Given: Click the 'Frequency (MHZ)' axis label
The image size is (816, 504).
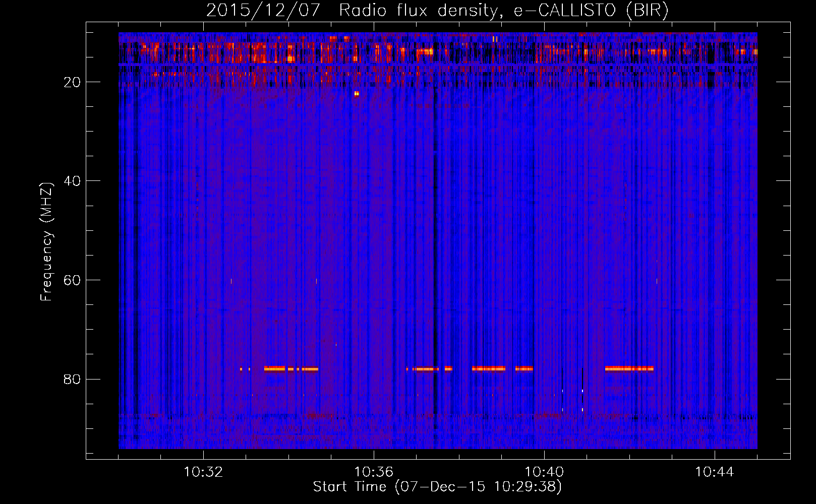Looking at the screenshot, I should coord(46,242).
